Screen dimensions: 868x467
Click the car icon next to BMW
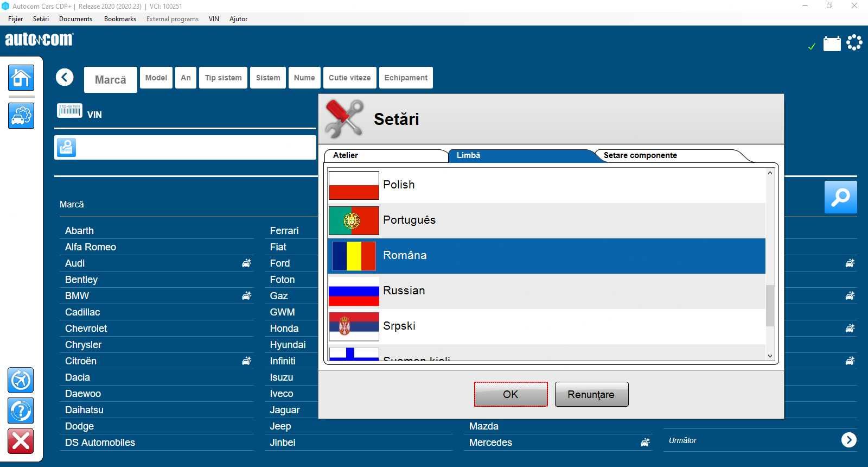(247, 295)
